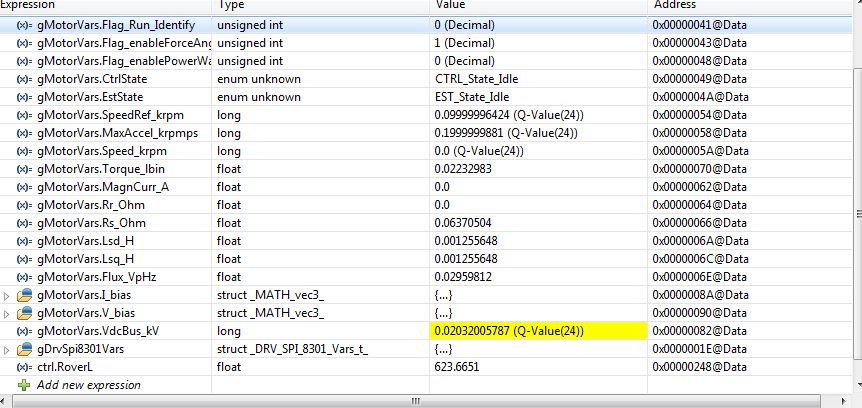Click the 0.1999999881 MaxAccel value

click(506, 134)
